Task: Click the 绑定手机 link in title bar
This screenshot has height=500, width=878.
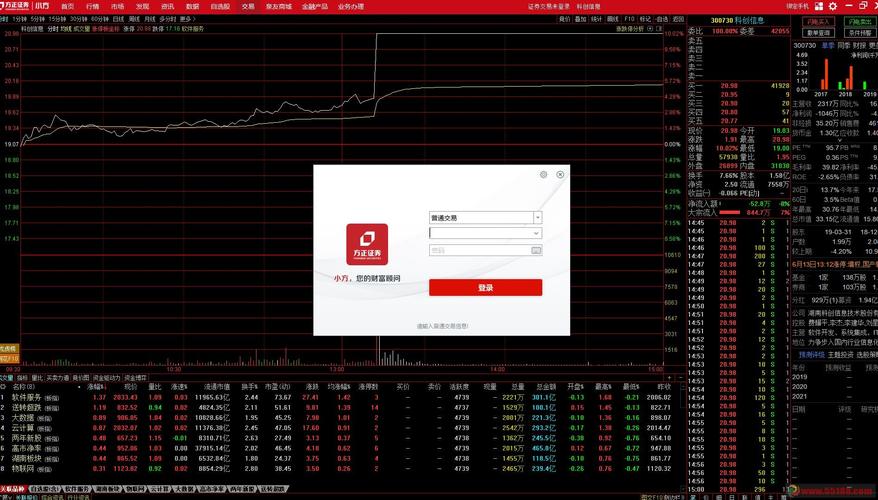Action: (x=797, y=6)
